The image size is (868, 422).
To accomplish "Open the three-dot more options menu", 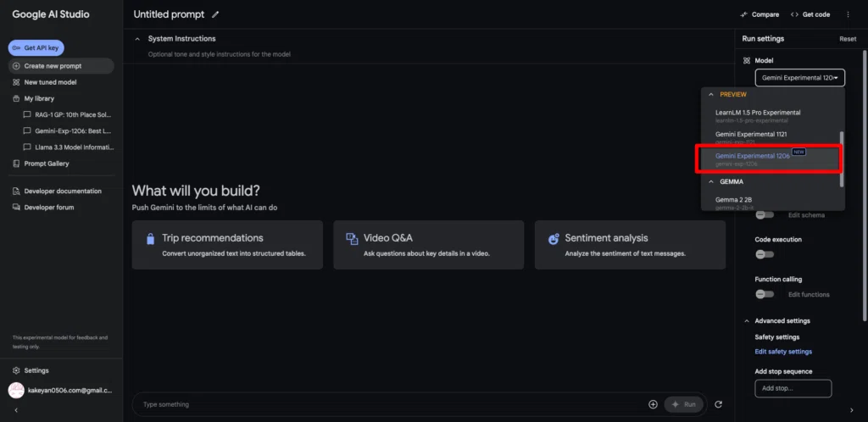I will pyautogui.click(x=848, y=15).
